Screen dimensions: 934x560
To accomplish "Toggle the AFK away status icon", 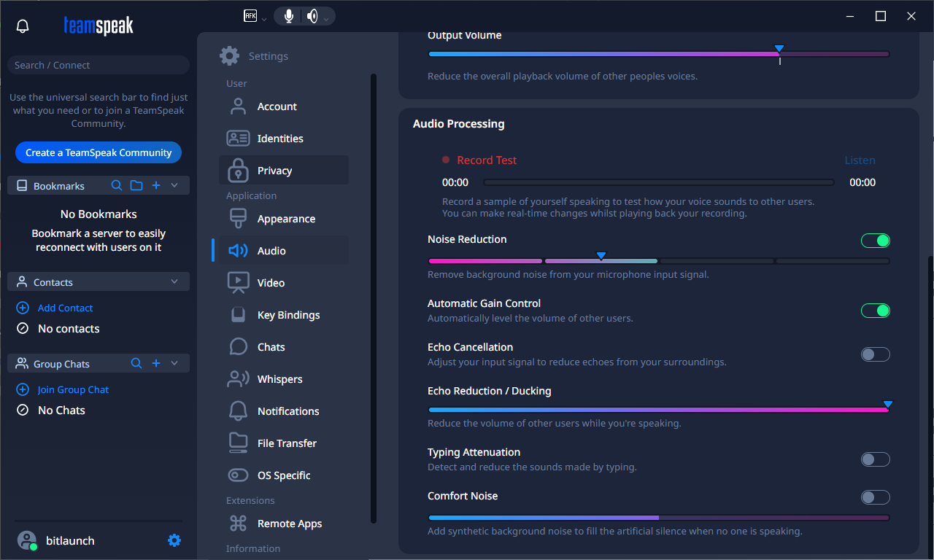I will (251, 16).
